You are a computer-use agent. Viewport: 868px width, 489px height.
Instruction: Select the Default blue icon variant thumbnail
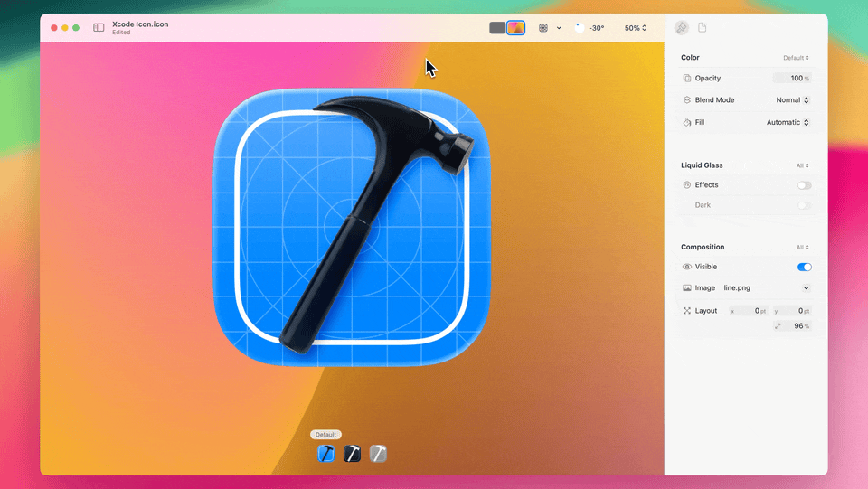[326, 454]
